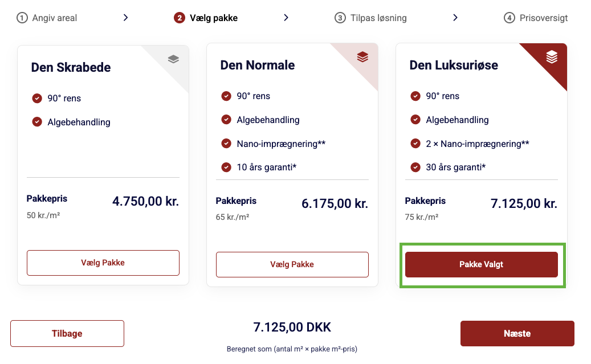The height and width of the screenshot is (364, 591).
Task: Click step 1 circle icon for Angiv areal
Action: click(22, 18)
